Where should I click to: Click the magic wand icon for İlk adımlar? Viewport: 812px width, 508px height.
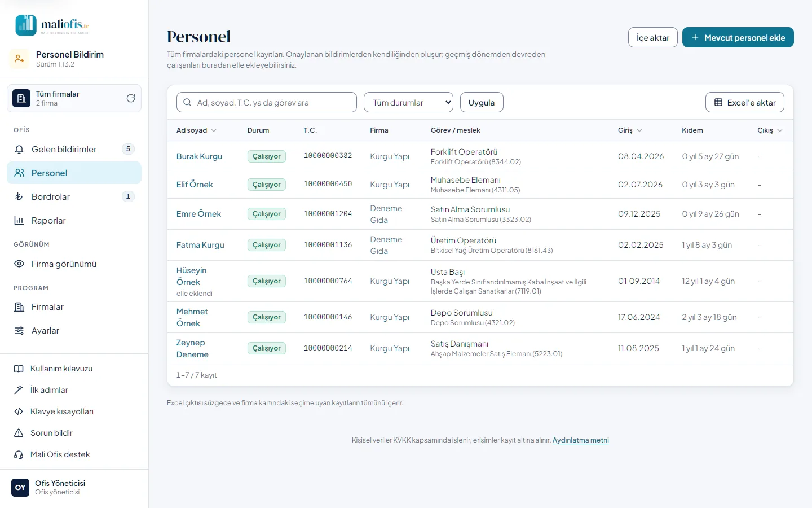(x=19, y=391)
